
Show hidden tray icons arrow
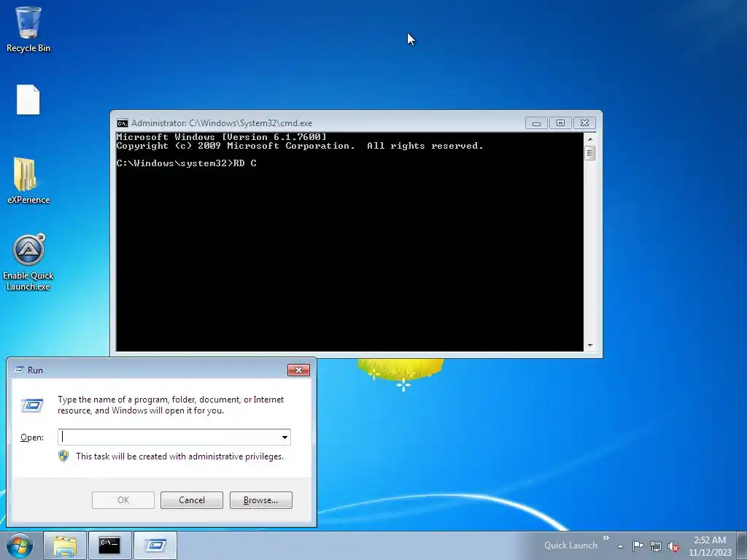point(620,546)
